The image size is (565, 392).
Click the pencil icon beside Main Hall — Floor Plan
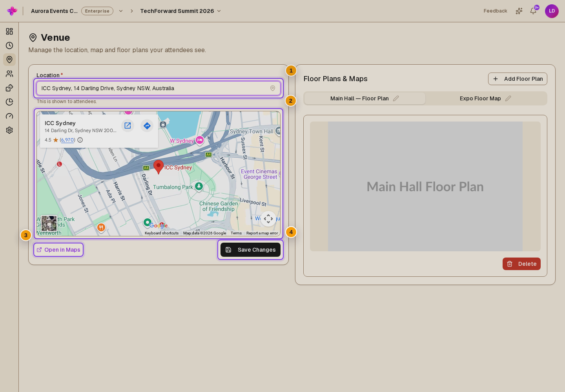click(396, 98)
